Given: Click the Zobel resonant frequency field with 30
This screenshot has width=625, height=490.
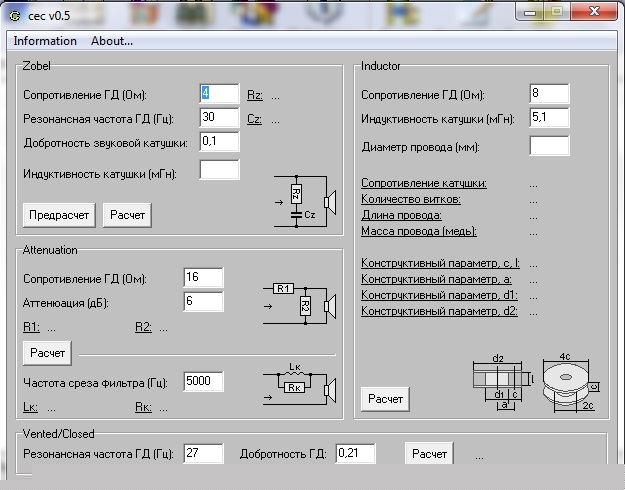Looking at the screenshot, I should point(219,117).
